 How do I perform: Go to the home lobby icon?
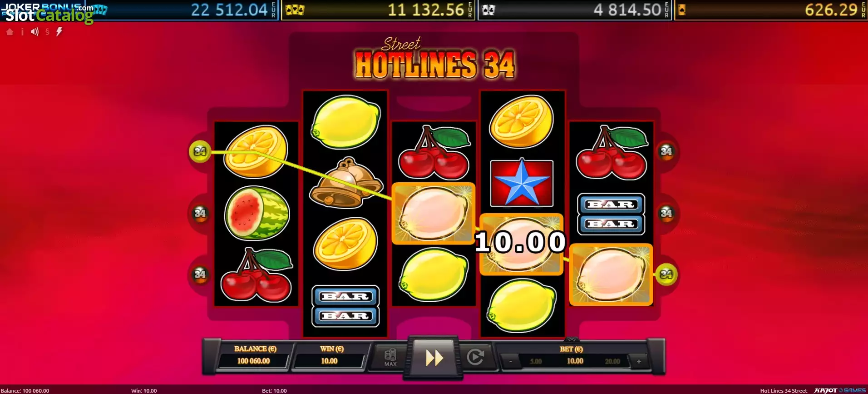pyautogui.click(x=10, y=32)
